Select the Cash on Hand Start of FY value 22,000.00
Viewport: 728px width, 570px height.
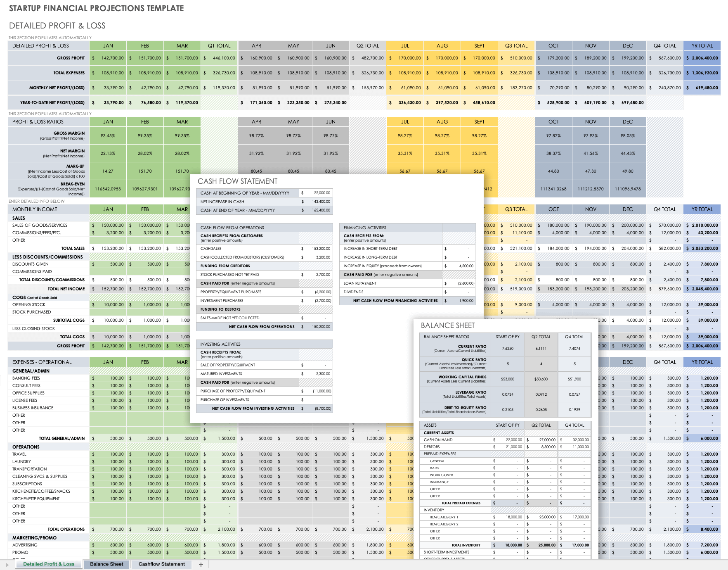tap(508, 440)
